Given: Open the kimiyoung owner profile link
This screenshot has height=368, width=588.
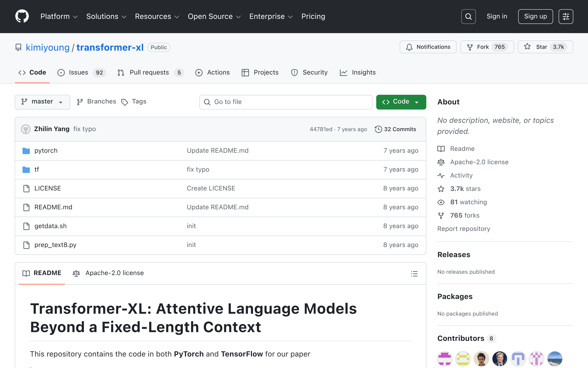Looking at the screenshot, I should tap(48, 47).
